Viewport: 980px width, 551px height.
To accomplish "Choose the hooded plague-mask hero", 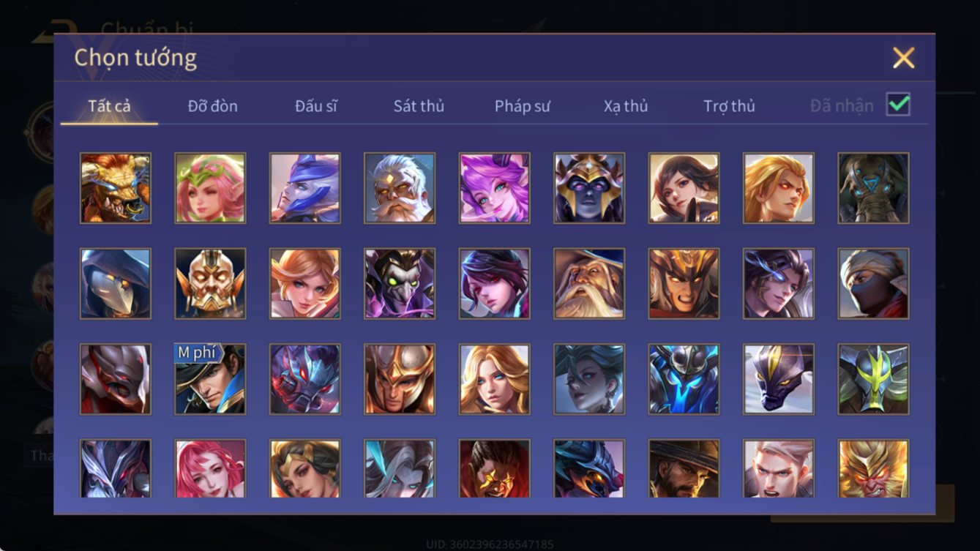I will tap(116, 284).
